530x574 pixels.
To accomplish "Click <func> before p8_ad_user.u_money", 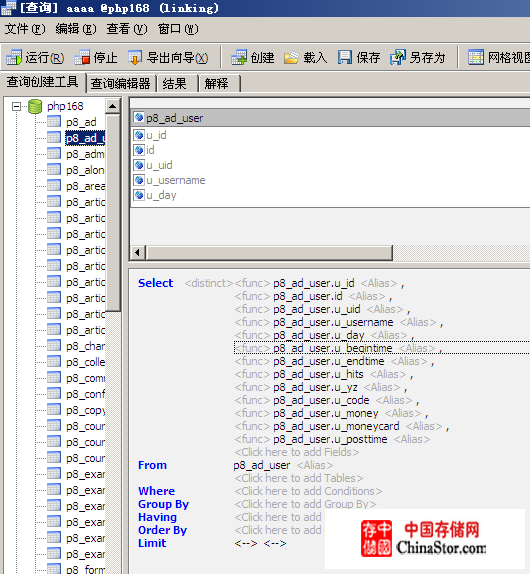I will [x=252, y=413].
